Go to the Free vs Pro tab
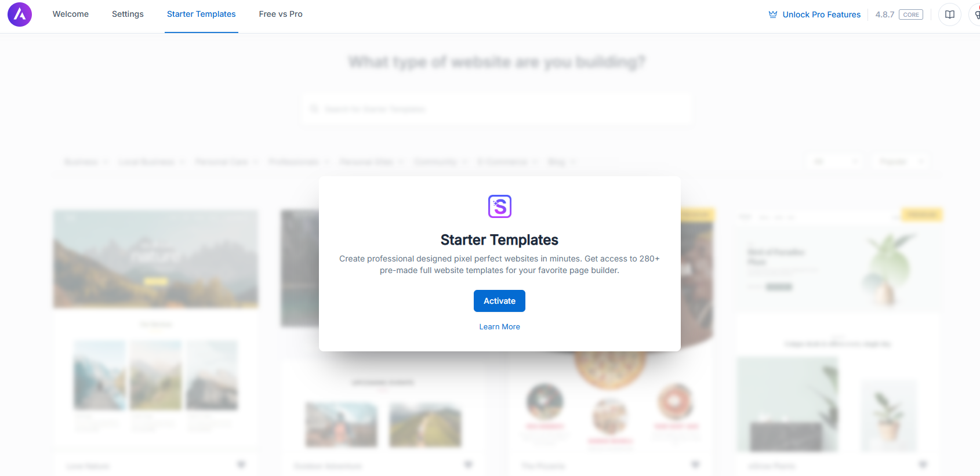Image resolution: width=980 pixels, height=476 pixels. point(281,14)
